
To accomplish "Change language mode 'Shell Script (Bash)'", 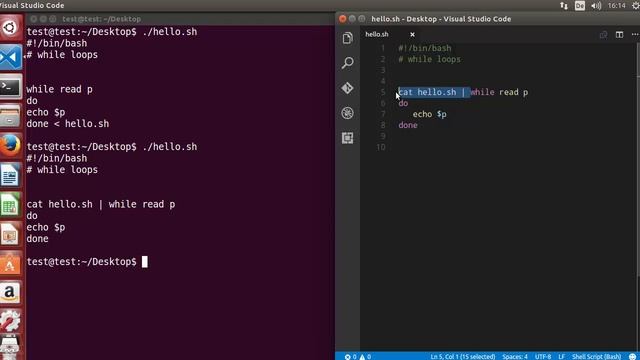I will coord(596,356).
